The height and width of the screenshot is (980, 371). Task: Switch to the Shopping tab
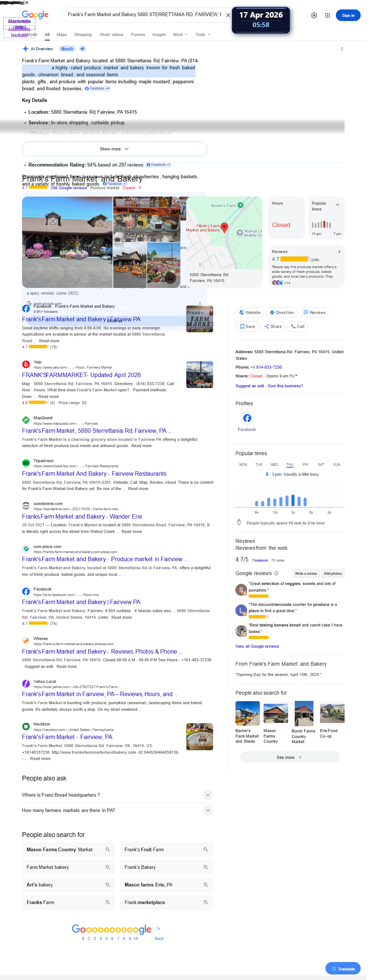[83, 34]
